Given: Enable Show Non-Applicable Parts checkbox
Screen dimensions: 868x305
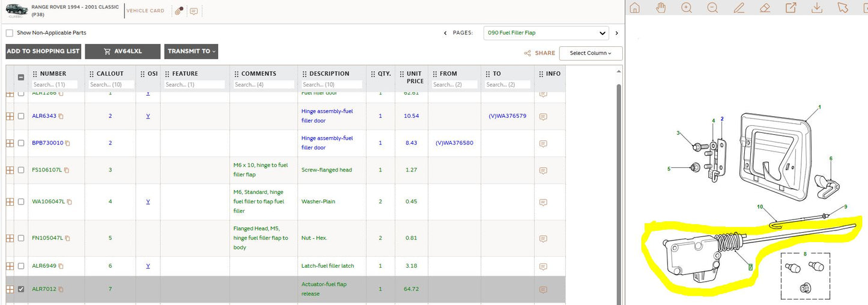Looking at the screenshot, I should click(x=9, y=33).
